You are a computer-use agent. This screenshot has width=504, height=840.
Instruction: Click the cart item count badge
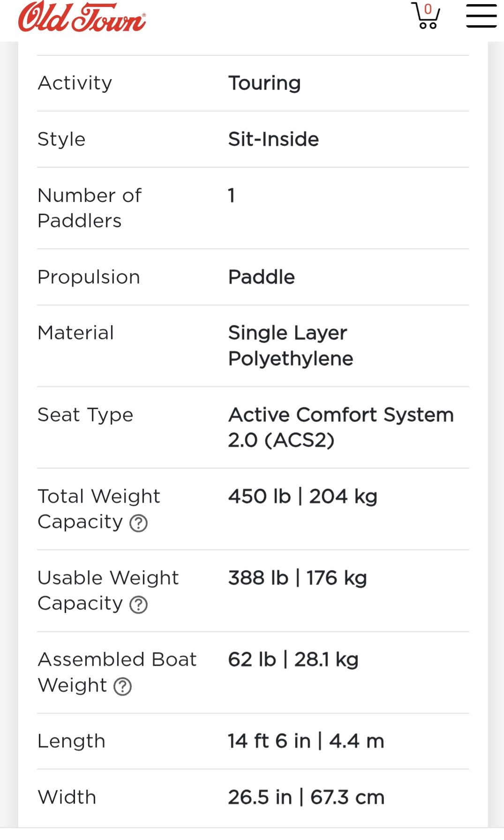coord(428,9)
